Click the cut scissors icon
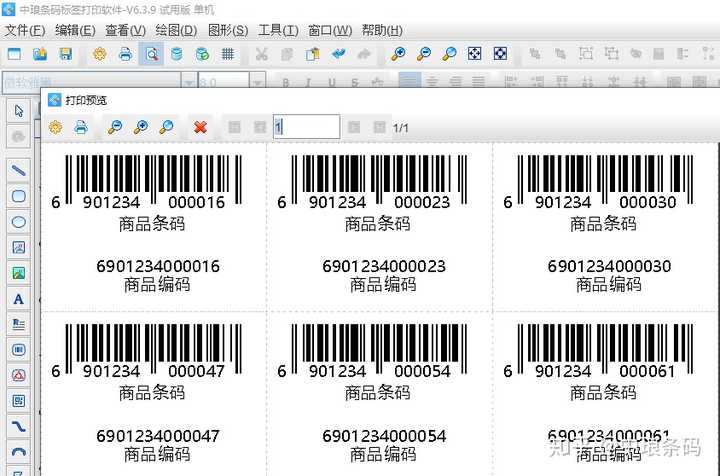Viewport: 720px width, 476px height. (x=262, y=54)
